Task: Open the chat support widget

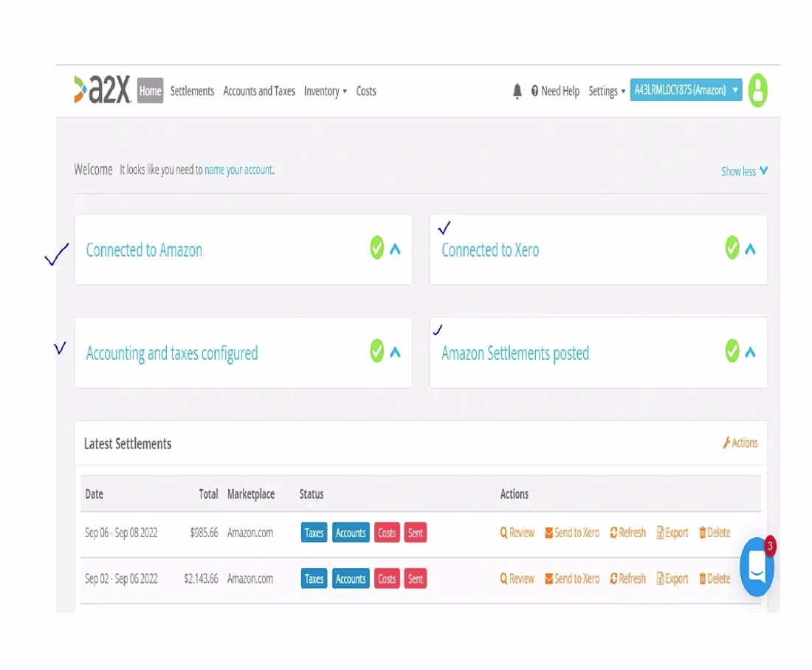Action: point(757,567)
